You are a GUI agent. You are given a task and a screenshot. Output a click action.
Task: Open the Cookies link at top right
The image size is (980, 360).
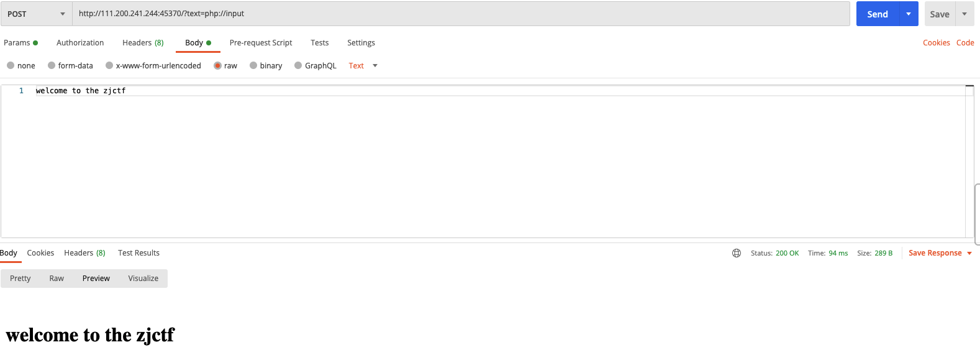937,43
